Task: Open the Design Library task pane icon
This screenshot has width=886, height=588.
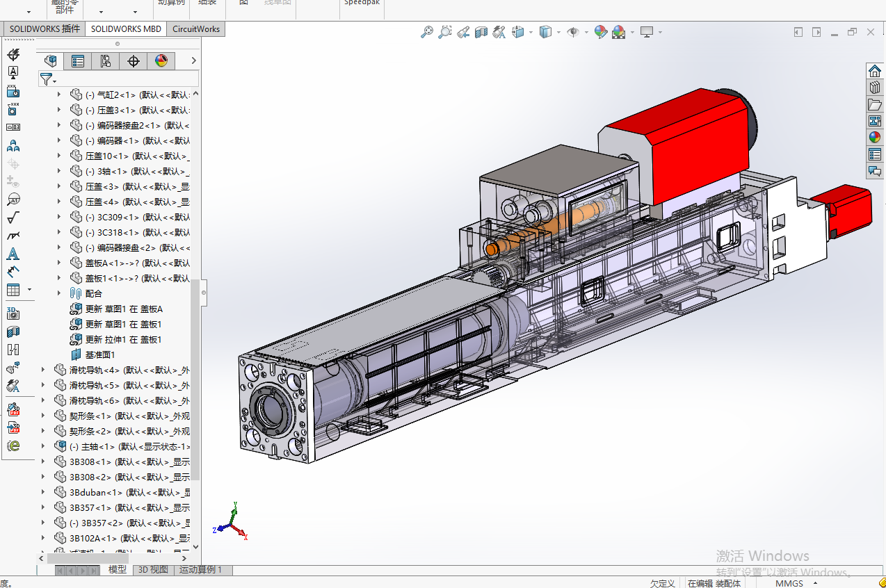Action: [875, 88]
